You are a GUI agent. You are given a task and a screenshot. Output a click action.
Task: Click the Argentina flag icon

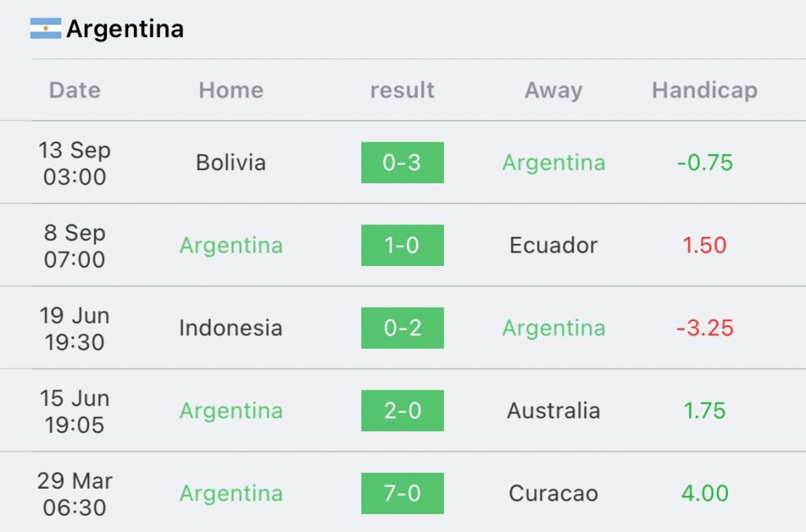pyautogui.click(x=46, y=28)
